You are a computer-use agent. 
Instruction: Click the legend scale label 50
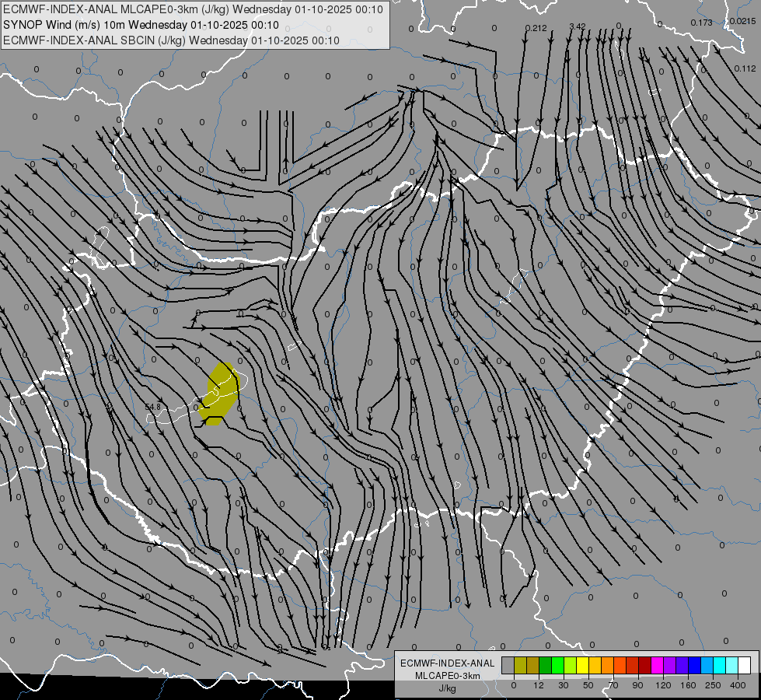click(x=588, y=685)
